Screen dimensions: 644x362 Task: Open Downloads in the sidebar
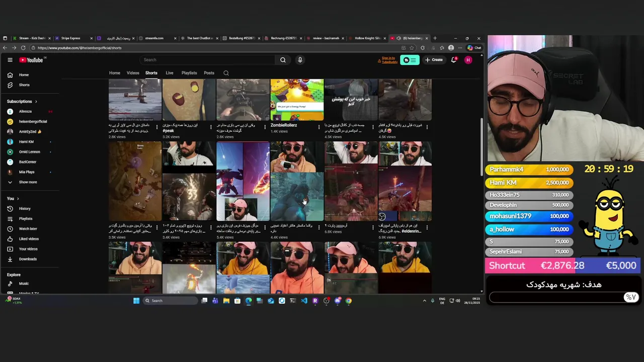[x=28, y=259]
